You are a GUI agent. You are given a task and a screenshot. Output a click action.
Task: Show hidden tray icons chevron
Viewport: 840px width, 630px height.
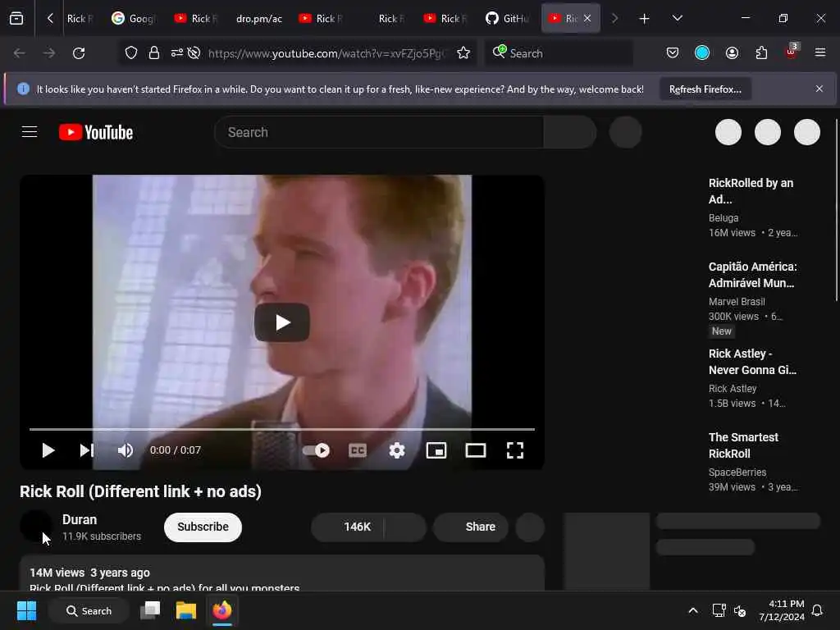pyautogui.click(x=692, y=610)
